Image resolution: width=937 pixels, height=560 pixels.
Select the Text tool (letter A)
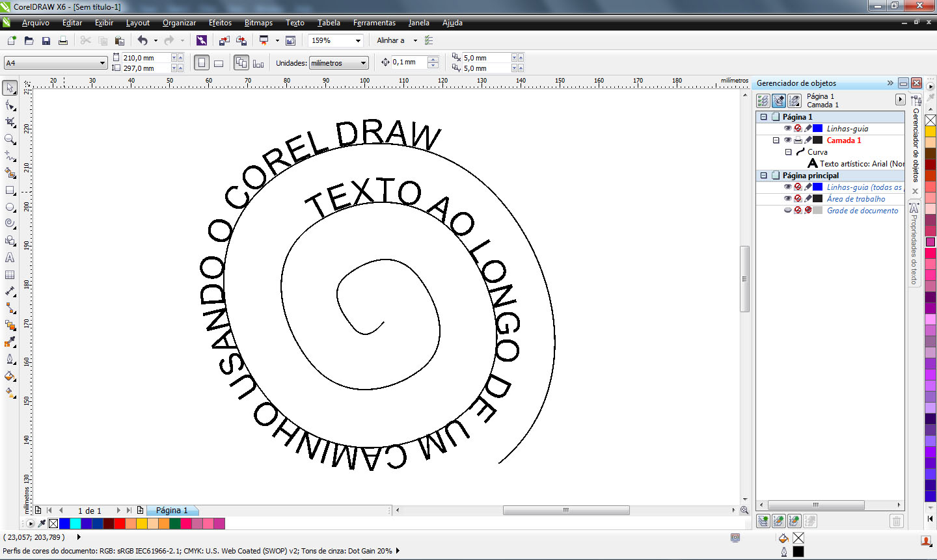tap(10, 258)
